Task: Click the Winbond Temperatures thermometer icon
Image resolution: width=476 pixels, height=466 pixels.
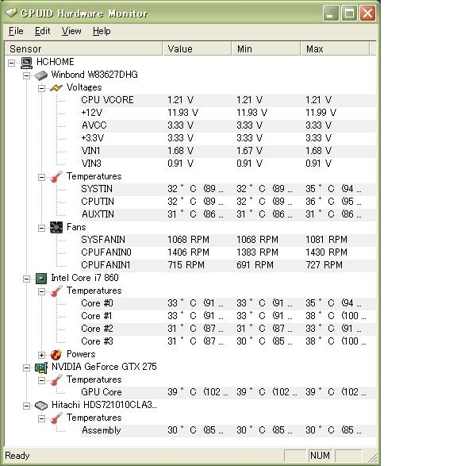Action: [x=56, y=177]
